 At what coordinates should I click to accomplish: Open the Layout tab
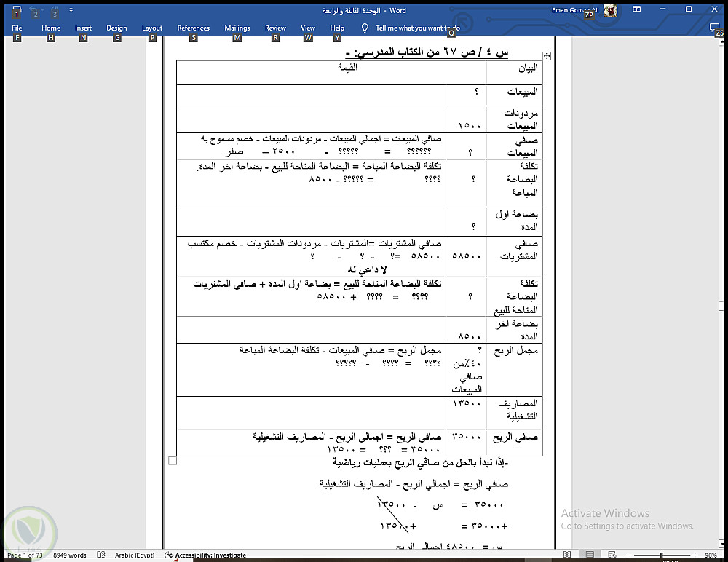[152, 28]
